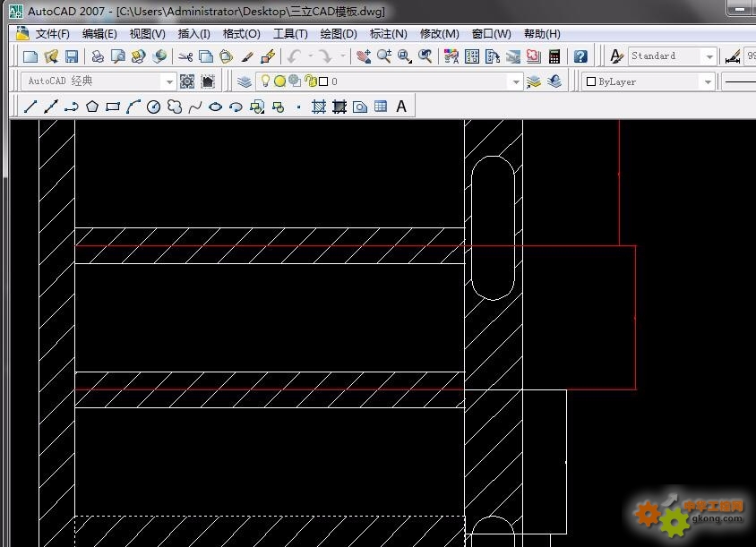Click Layer Previous icon
Screen dimensions: 756x547
point(554,81)
